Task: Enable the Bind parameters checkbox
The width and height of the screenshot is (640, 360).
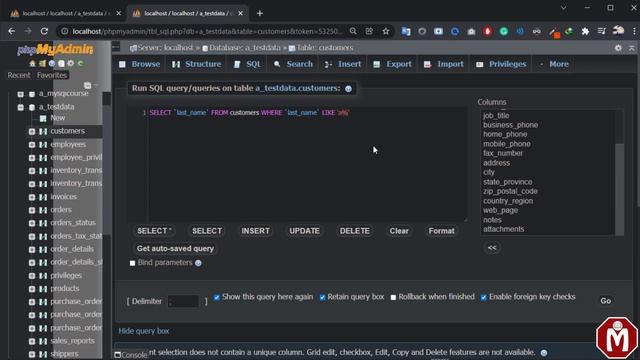Action: click(132, 263)
